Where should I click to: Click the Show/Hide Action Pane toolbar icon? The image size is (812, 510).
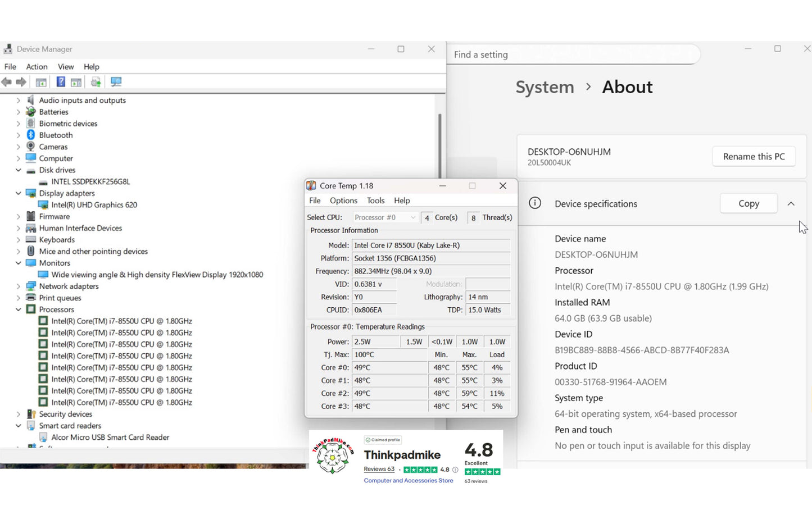coord(76,82)
